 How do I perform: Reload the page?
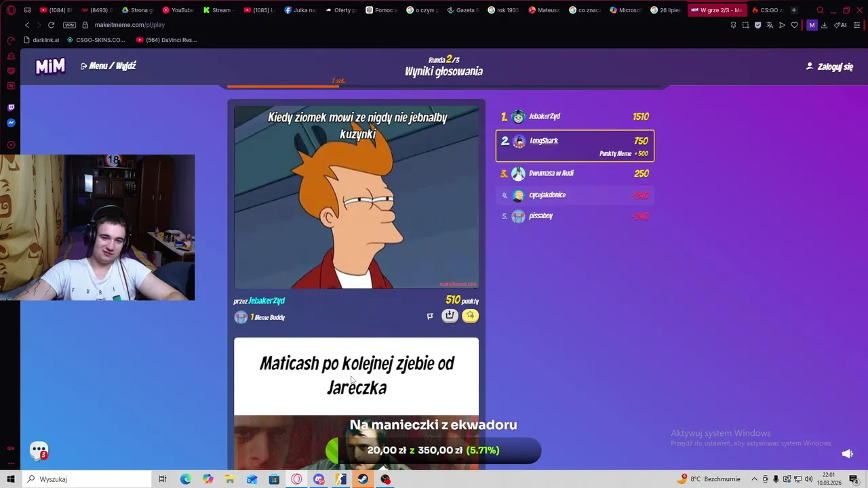(x=51, y=25)
